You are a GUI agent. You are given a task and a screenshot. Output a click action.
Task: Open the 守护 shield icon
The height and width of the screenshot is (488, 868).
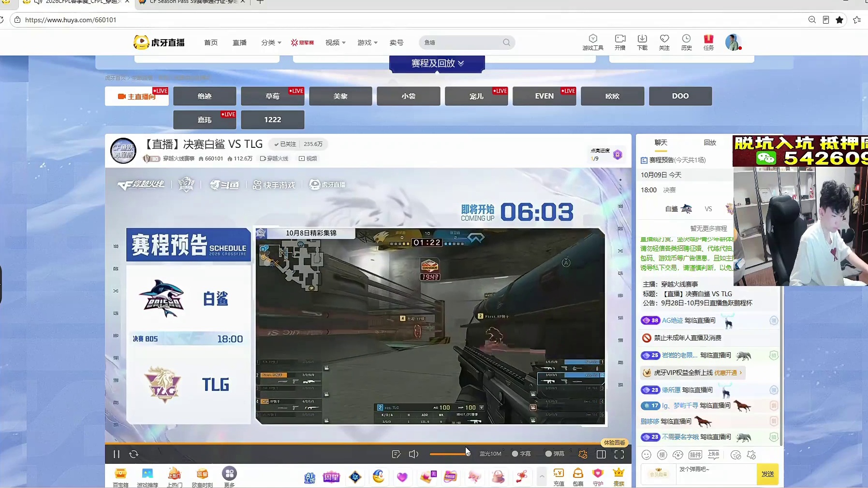[598, 477]
